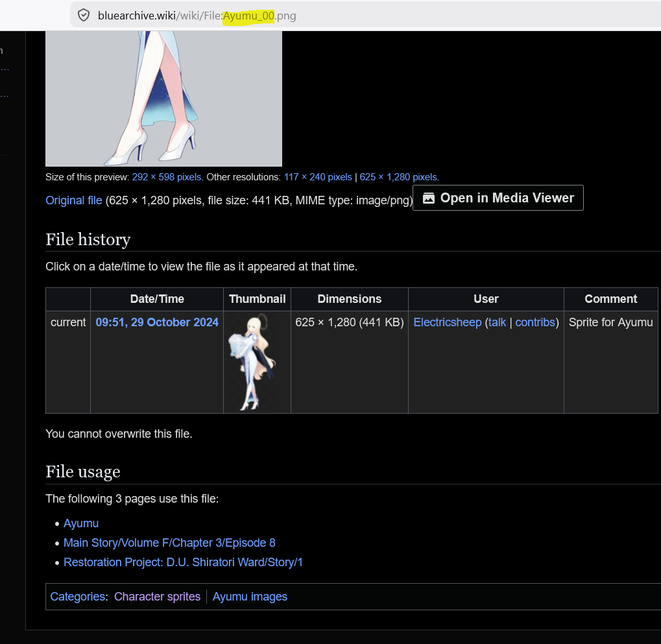Viewport: 661px width, 644px height.
Task: View Electricsheep's contribs
Action: (535, 322)
